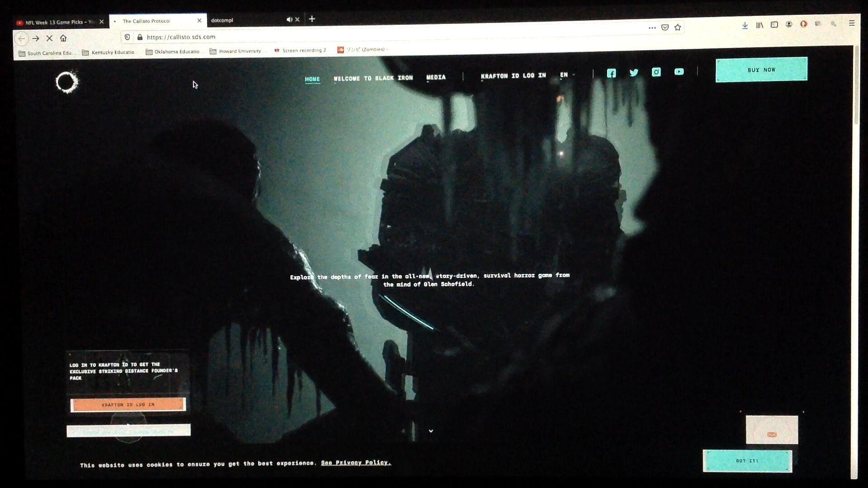Close The Callisto Protocol tab

pyautogui.click(x=199, y=21)
